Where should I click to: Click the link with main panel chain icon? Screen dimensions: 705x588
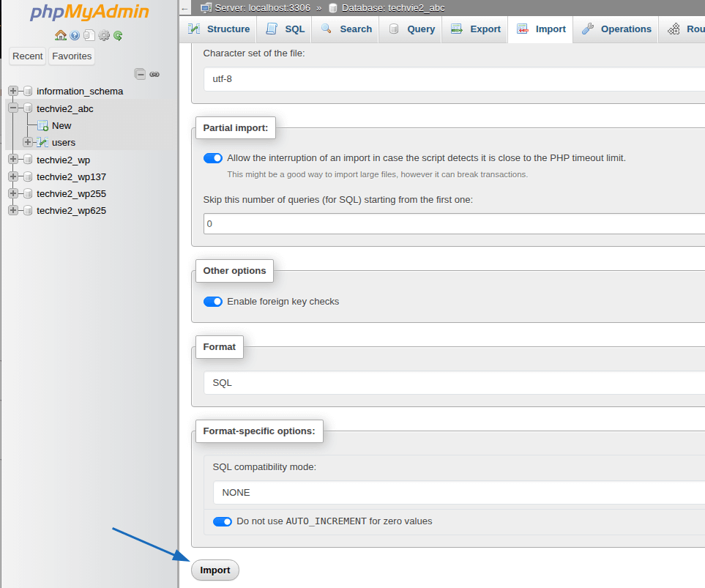(x=154, y=74)
